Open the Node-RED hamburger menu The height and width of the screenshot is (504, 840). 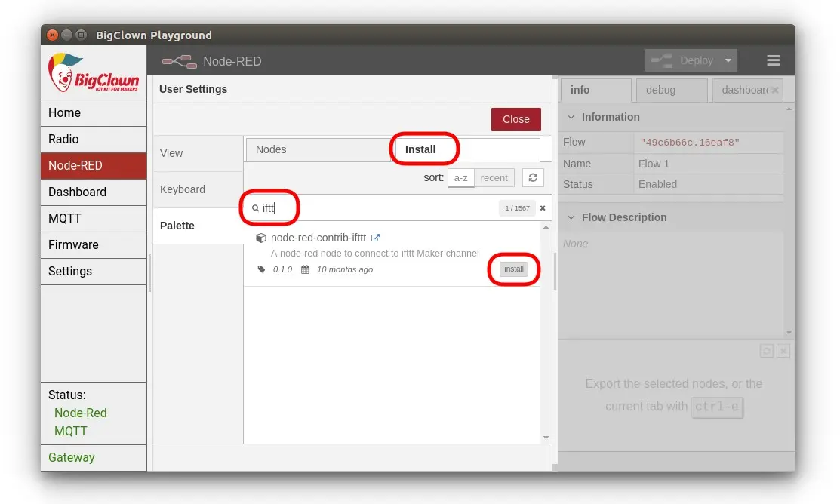773,60
